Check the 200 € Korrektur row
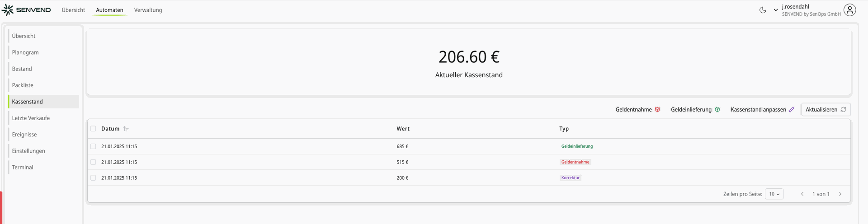The image size is (868, 224). point(93,178)
